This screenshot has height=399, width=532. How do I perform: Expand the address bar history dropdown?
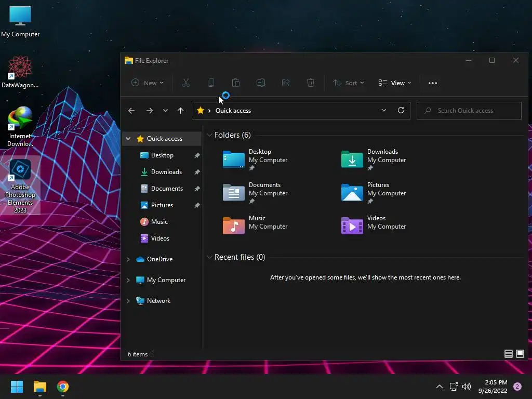point(384,110)
